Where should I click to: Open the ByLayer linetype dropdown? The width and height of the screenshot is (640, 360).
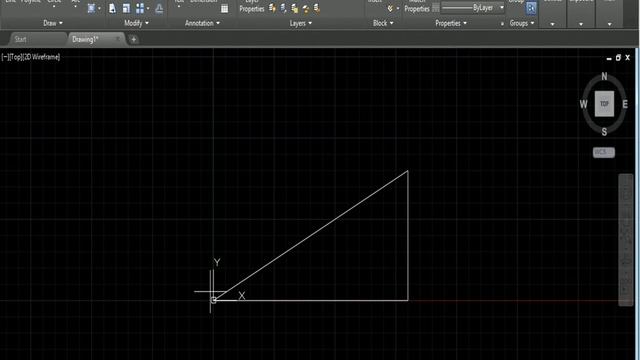pos(473,8)
